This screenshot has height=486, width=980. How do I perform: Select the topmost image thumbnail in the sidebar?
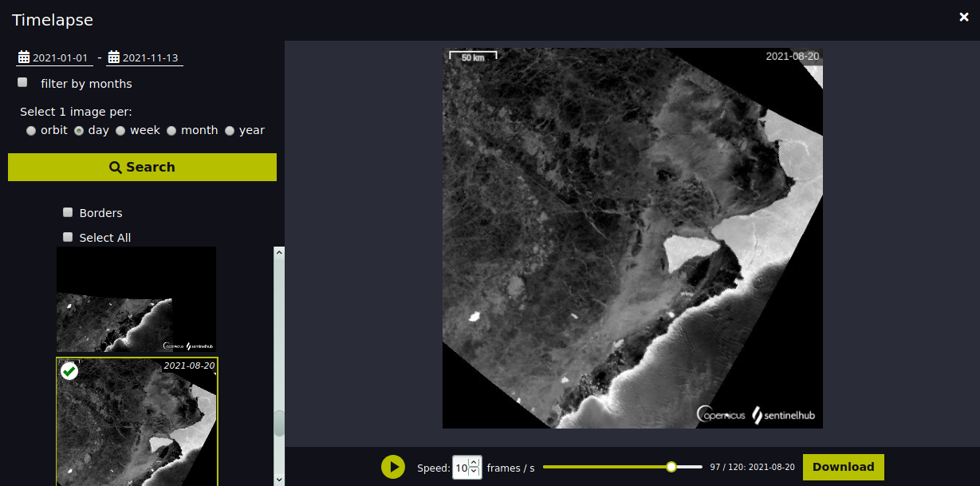click(136, 300)
